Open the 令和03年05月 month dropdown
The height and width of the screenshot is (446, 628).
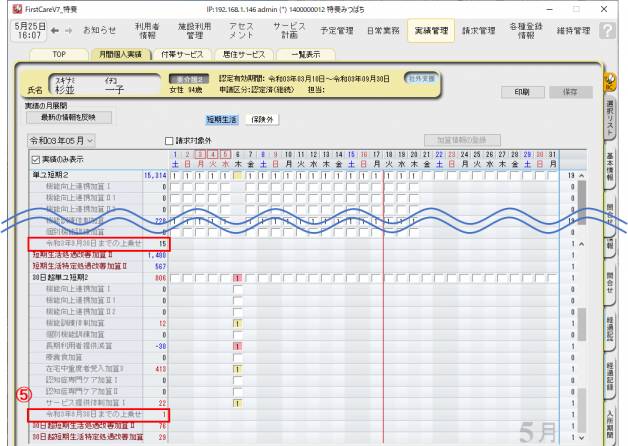pyautogui.click(x=43, y=141)
